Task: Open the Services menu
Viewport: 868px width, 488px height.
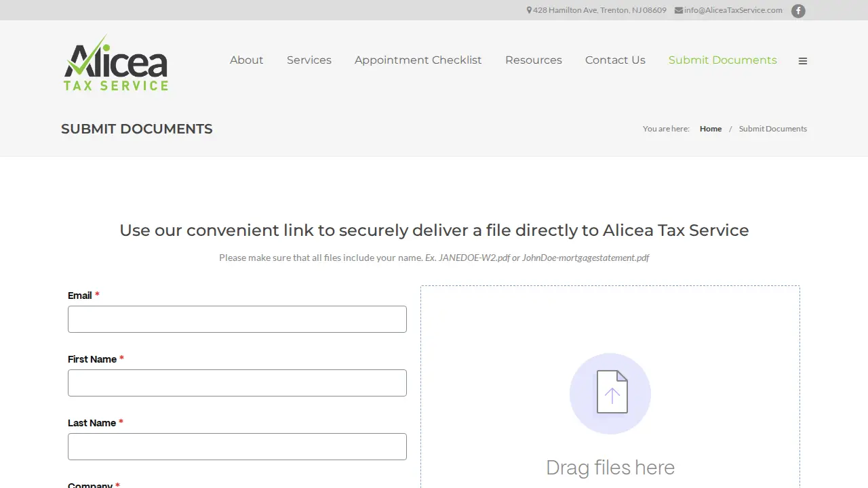Action: pyautogui.click(x=309, y=60)
